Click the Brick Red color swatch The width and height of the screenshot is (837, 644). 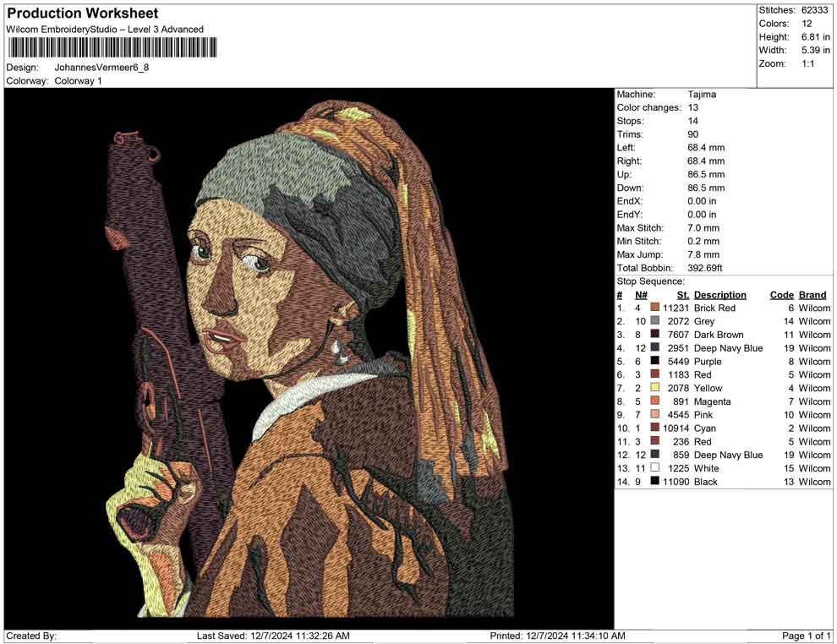click(654, 308)
